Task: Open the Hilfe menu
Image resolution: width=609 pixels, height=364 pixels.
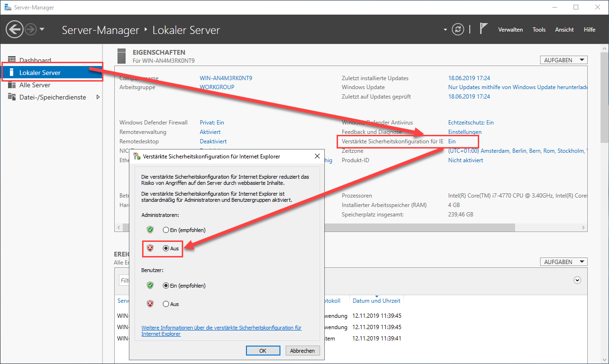Action: point(590,30)
